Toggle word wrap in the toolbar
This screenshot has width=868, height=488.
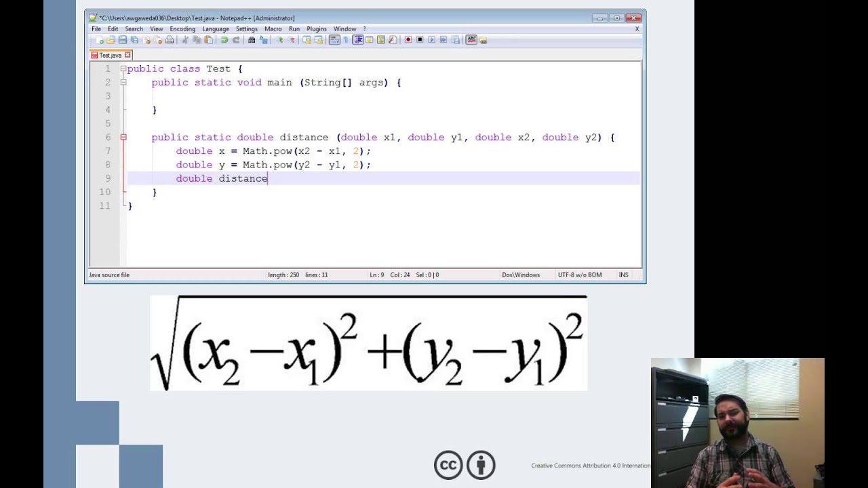tap(334, 40)
